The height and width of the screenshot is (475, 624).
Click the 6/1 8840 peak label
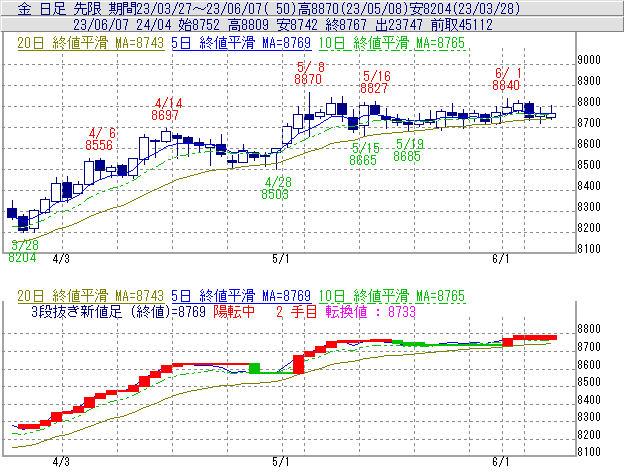pos(507,79)
